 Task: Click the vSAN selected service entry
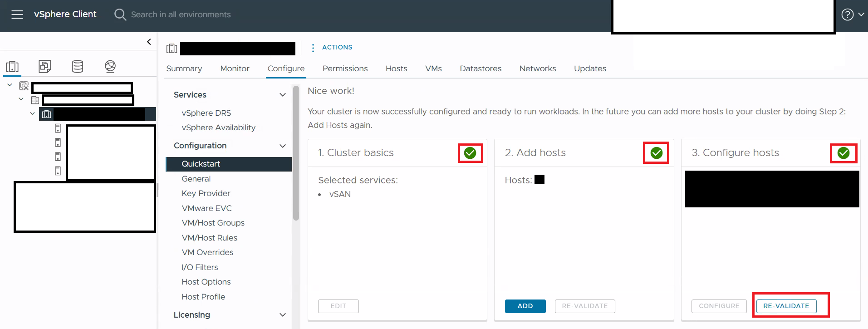click(340, 194)
